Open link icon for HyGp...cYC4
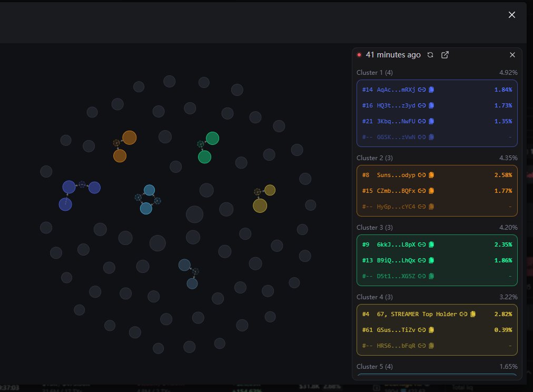 [422, 207]
